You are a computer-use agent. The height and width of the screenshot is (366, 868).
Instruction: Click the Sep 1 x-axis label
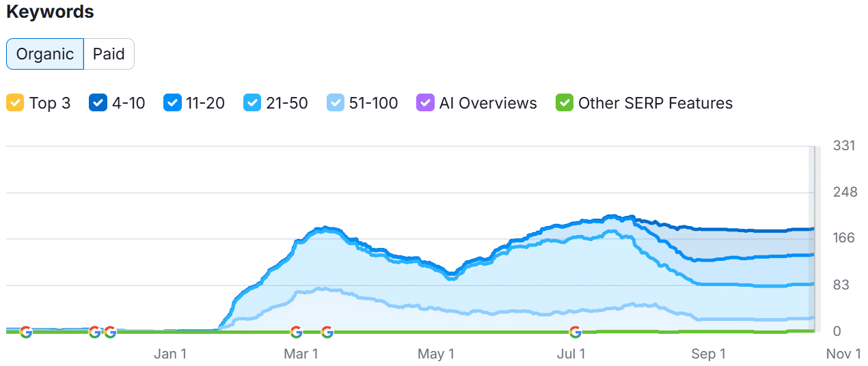pyautogui.click(x=708, y=354)
